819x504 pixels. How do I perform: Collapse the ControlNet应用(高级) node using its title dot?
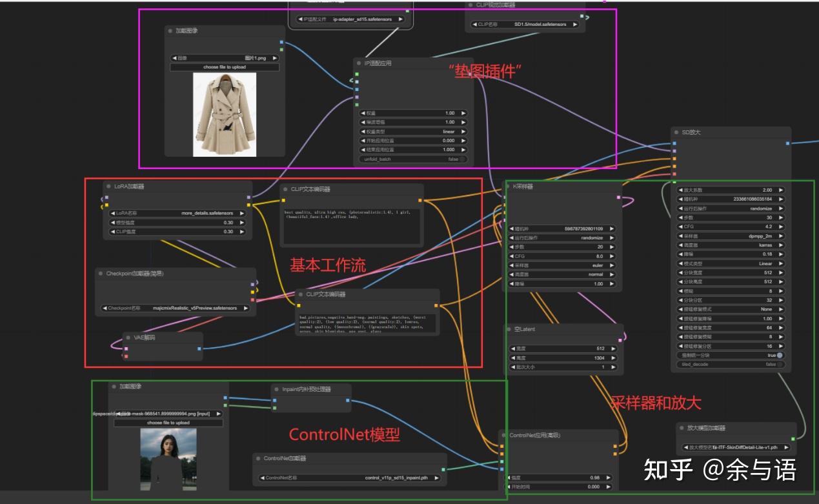pyautogui.click(x=503, y=436)
